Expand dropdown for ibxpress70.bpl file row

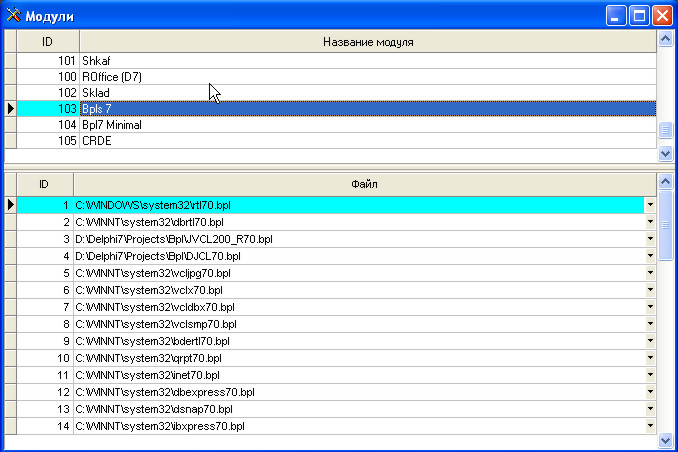pos(650,427)
